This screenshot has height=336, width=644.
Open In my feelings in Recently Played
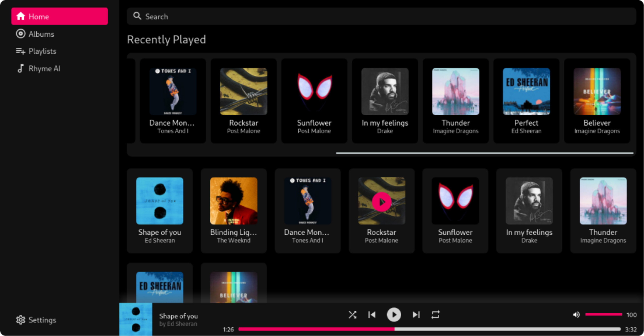tap(385, 101)
